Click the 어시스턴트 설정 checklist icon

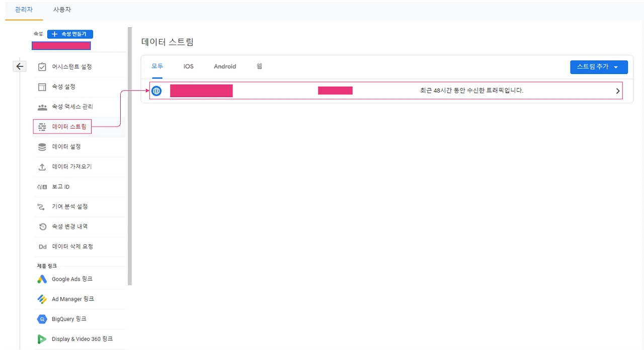point(42,66)
